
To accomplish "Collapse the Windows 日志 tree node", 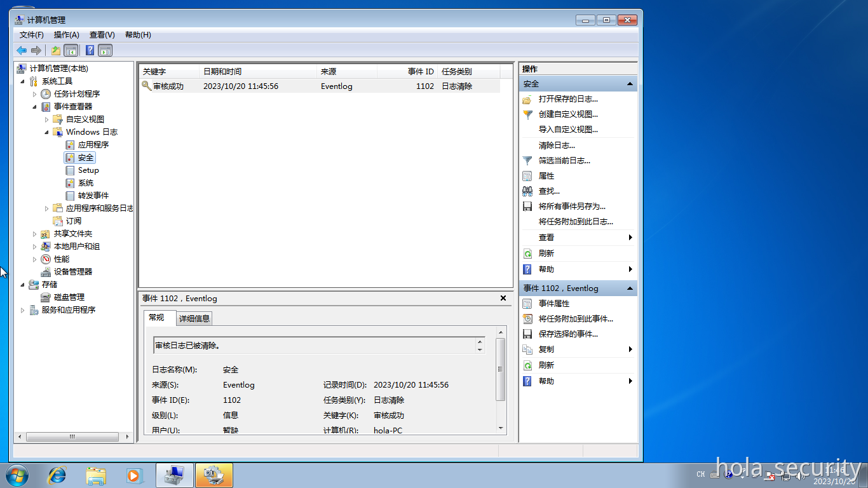I will pyautogui.click(x=45, y=132).
